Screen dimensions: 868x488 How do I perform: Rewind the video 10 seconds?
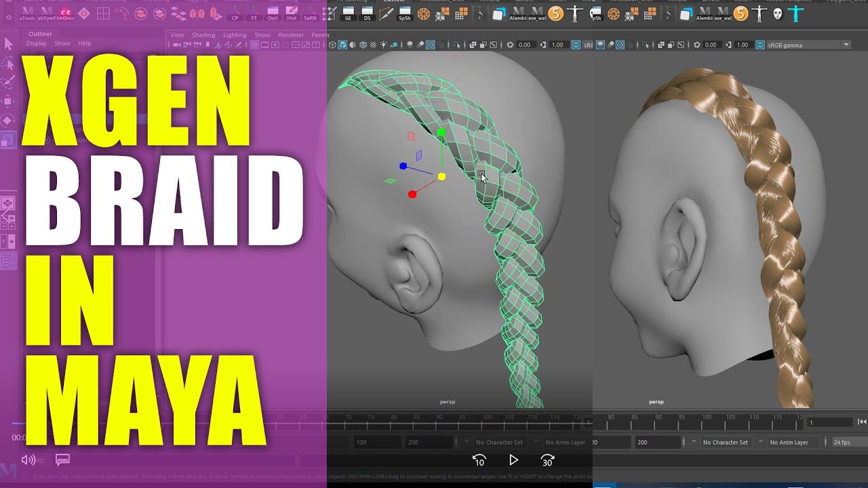(479, 460)
